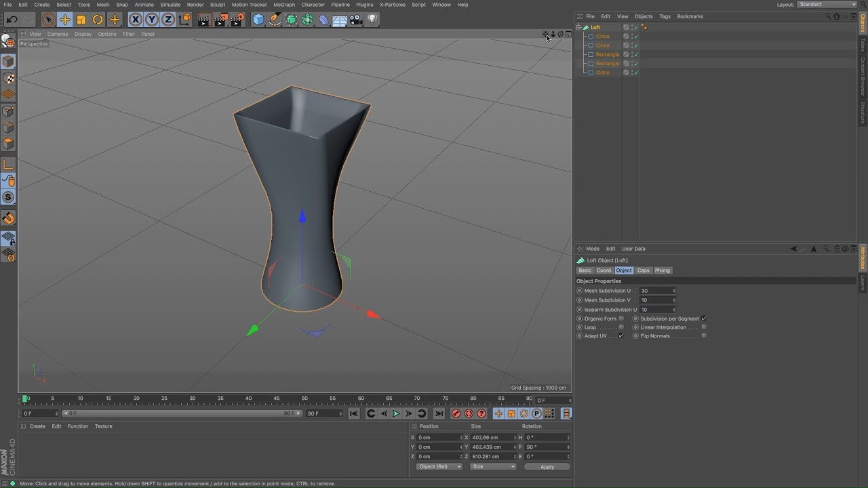Click the Texture mode checkerboard icon
The height and width of the screenshot is (488, 868).
click(x=8, y=79)
